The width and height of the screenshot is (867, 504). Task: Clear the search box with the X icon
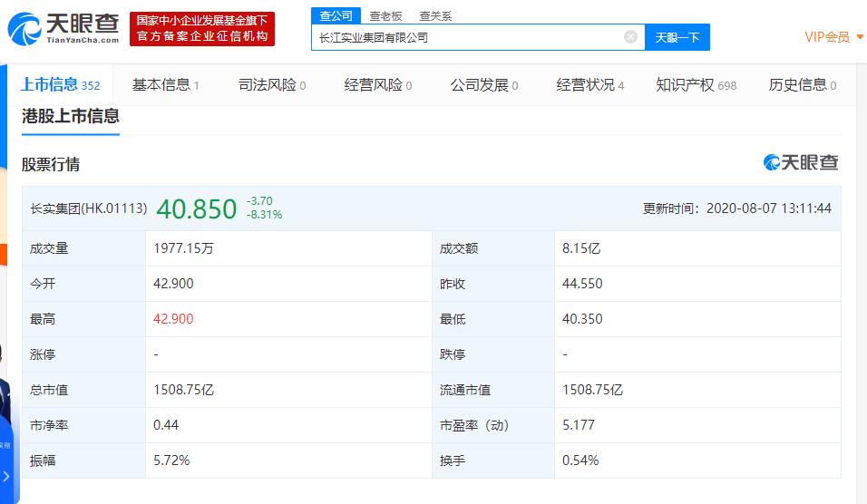(630, 37)
